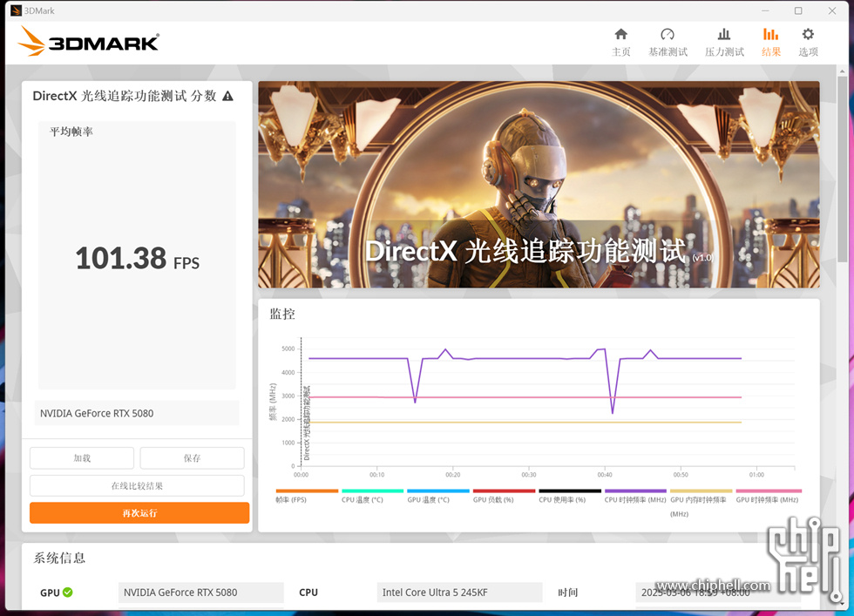
Task: Maximize the 3DMark window
Action: (798, 10)
